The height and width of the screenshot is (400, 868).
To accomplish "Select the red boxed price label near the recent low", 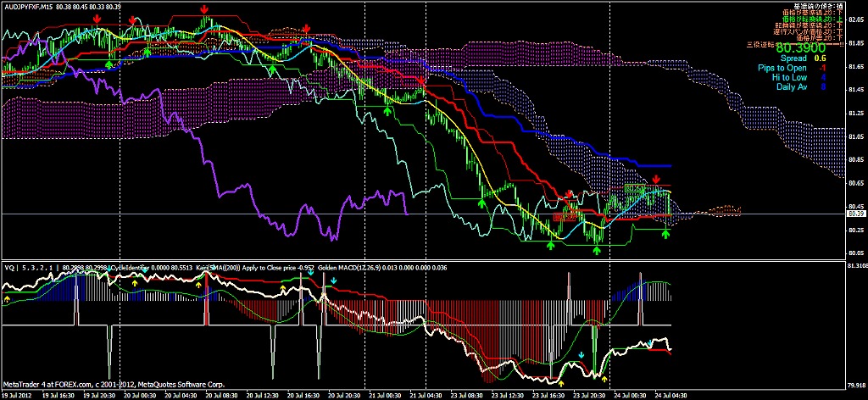I will (x=563, y=217).
